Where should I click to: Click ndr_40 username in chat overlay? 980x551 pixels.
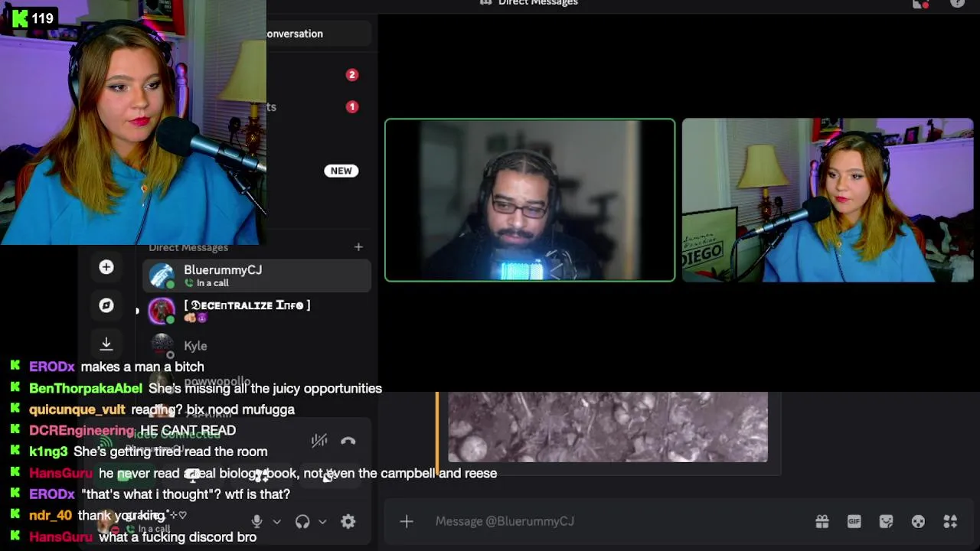pos(51,516)
